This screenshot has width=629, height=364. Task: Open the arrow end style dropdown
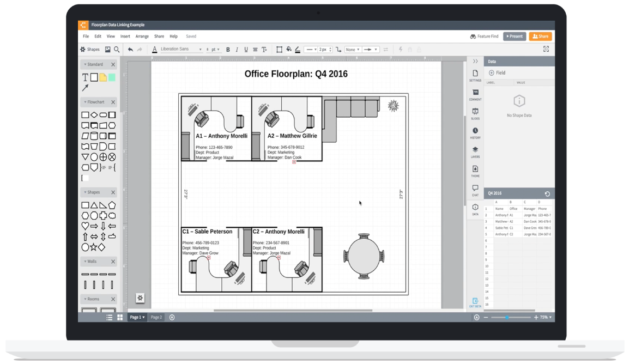tap(370, 50)
